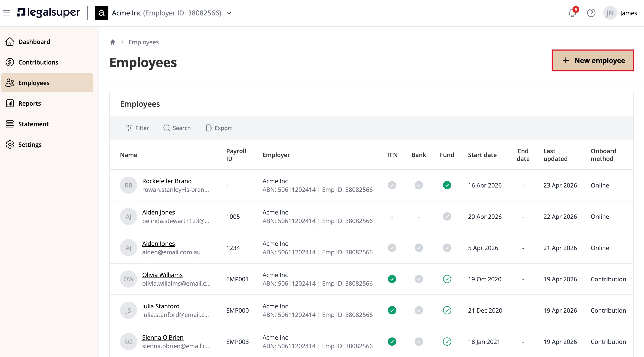Open Rockefeller Brand employee link
Screen dimensions: 644x357
point(167,181)
